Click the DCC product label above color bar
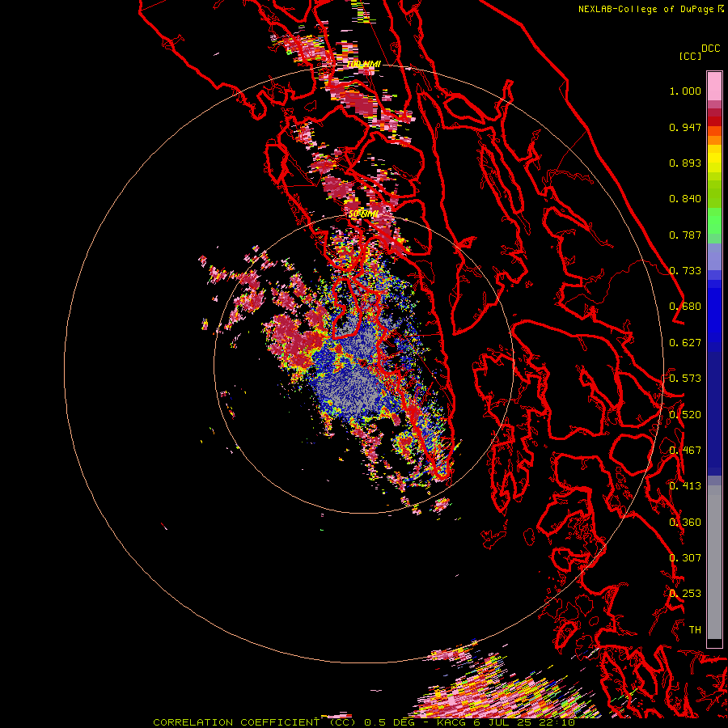Screen dimensions: 728x728 pyautogui.click(x=710, y=49)
